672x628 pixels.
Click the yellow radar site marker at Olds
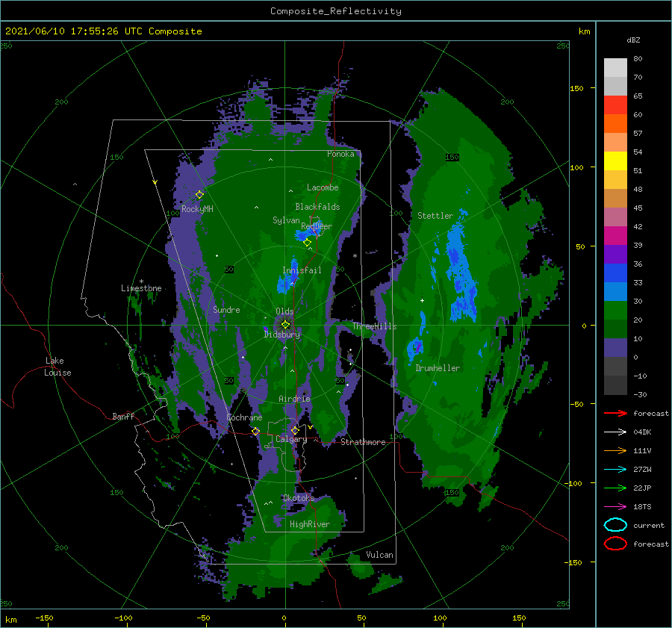tap(285, 325)
